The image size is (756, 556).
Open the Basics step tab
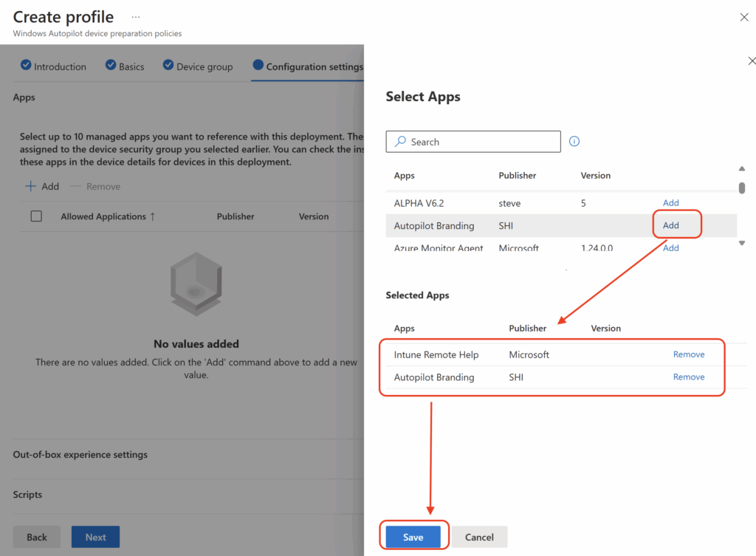[125, 66]
